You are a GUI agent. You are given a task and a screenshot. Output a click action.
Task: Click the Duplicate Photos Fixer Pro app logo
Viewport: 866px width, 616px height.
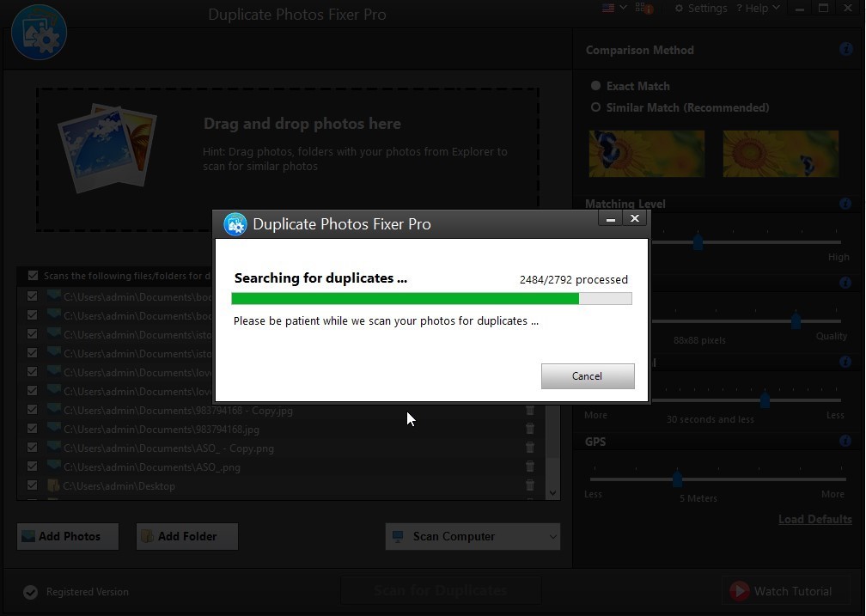tap(39, 32)
